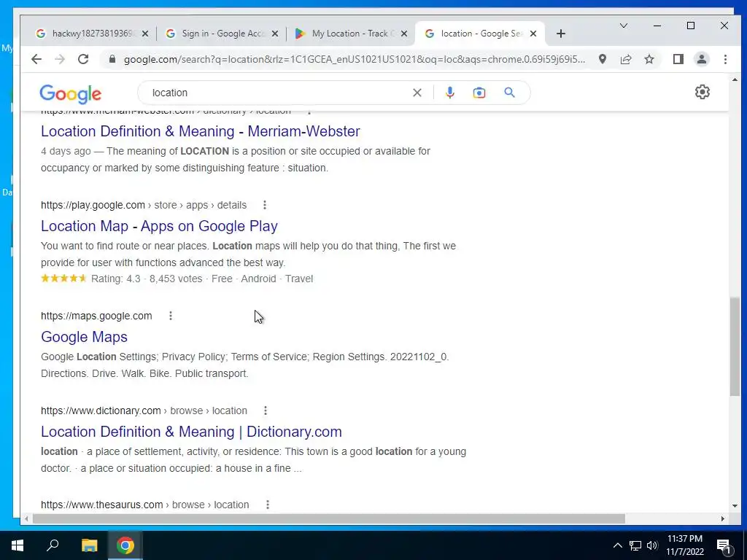Click the maps.google.com URL text
This screenshot has height=560, width=747.
96,316
